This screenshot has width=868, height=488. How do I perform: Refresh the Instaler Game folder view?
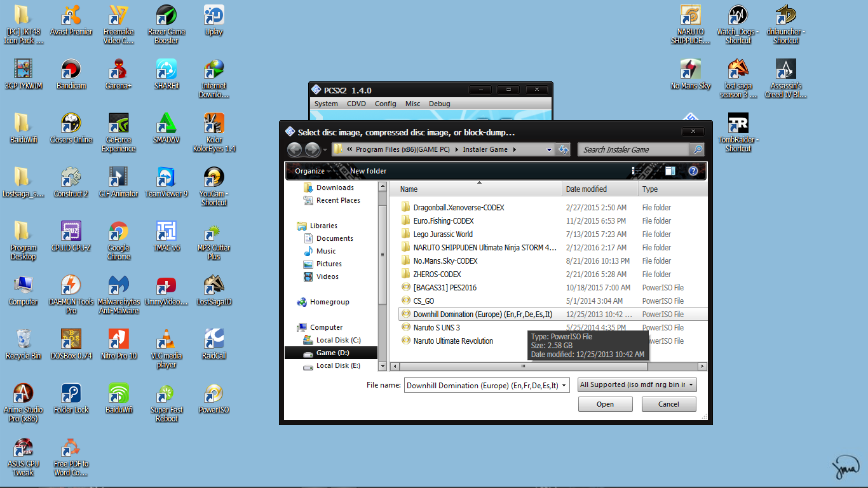[x=563, y=149]
